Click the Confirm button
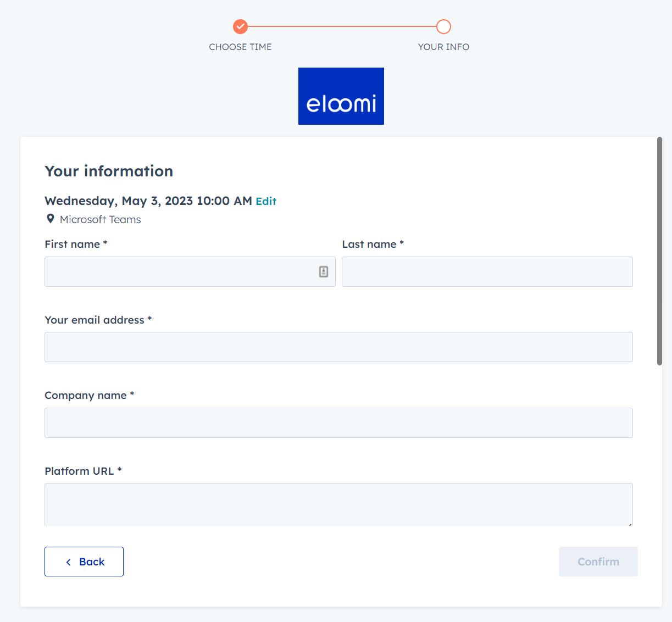The image size is (672, 622). pos(598,562)
